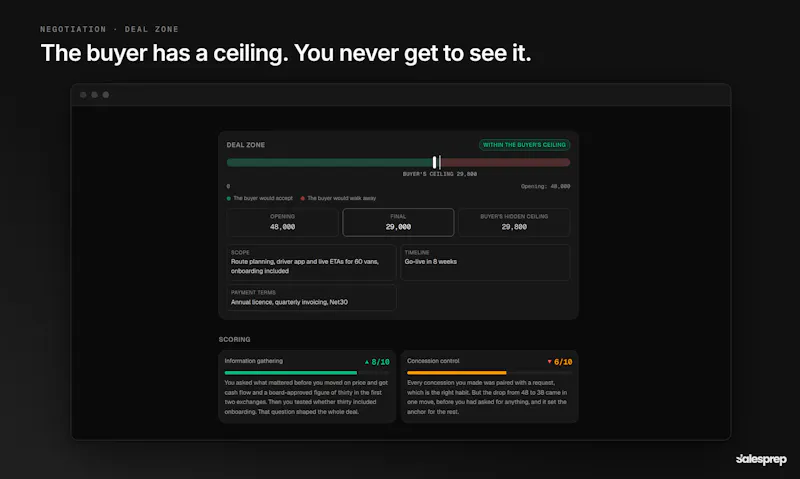This screenshot has height=479, width=800.
Task: Click the 'Negotiation · Deal Zone' label
Action: click(109, 29)
